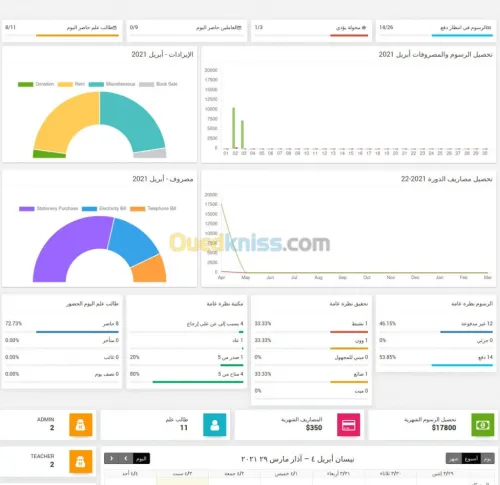Click the orange TEACHER card icon
Image resolution: width=500 pixels, height=485 pixels.
pos(81,461)
